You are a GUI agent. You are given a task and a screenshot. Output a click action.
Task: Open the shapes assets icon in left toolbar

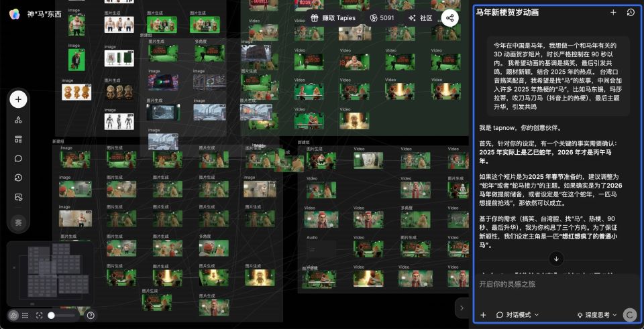[19, 120]
